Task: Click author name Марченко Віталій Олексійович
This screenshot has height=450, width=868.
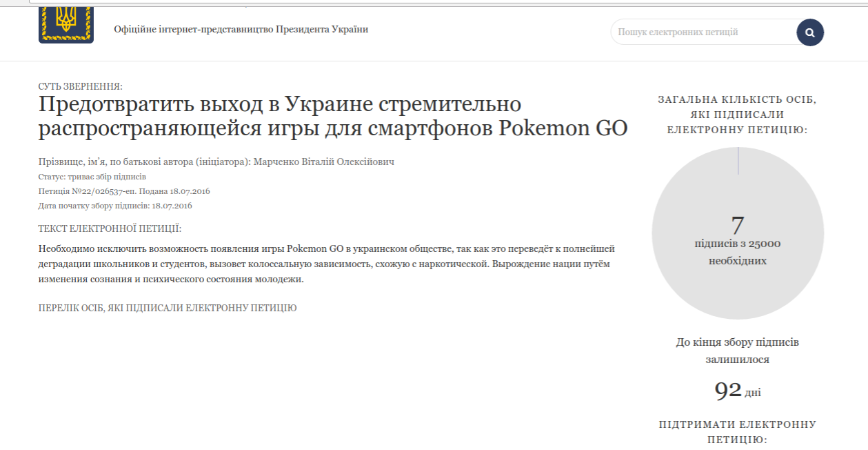Action: [x=324, y=162]
